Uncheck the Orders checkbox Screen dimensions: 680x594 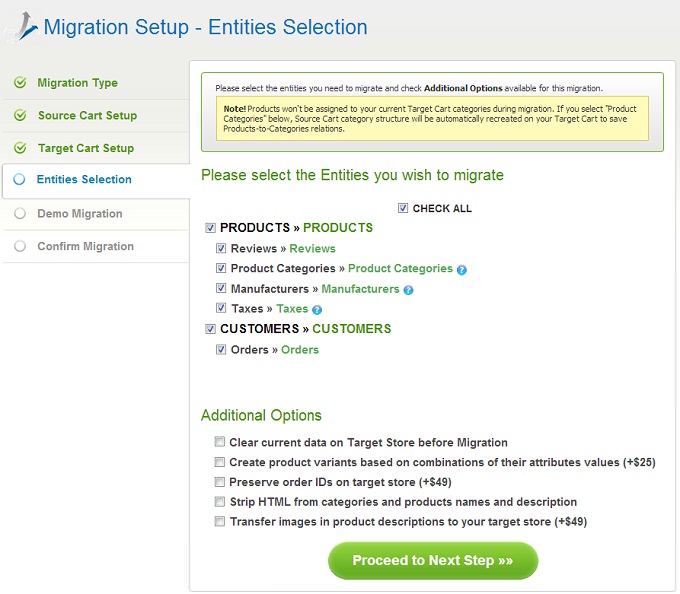point(221,349)
